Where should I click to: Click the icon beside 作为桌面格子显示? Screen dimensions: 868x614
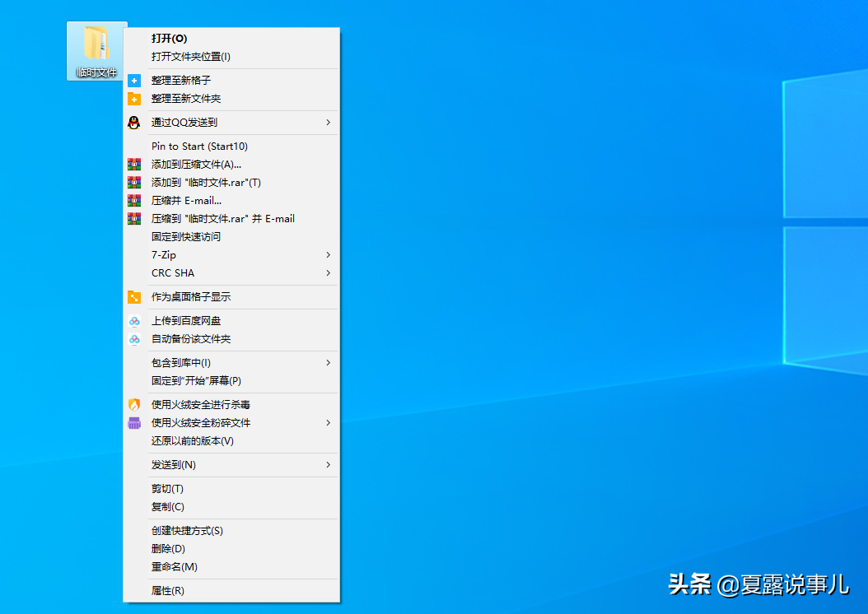[x=134, y=296]
